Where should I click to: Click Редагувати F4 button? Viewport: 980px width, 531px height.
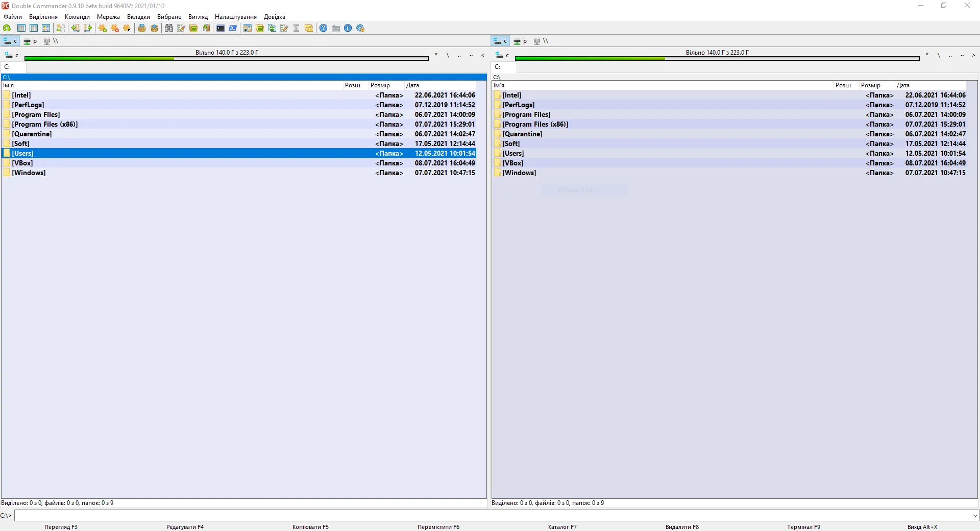tap(185, 527)
